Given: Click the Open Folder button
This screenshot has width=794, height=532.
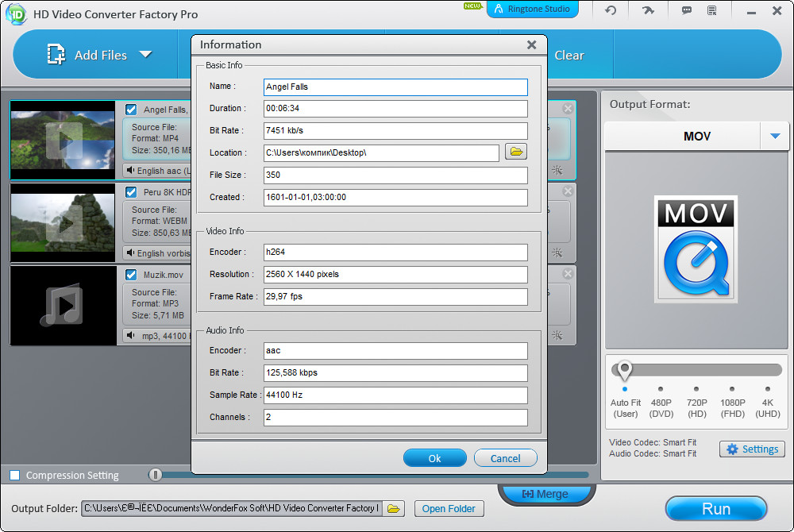Looking at the screenshot, I should pos(449,508).
